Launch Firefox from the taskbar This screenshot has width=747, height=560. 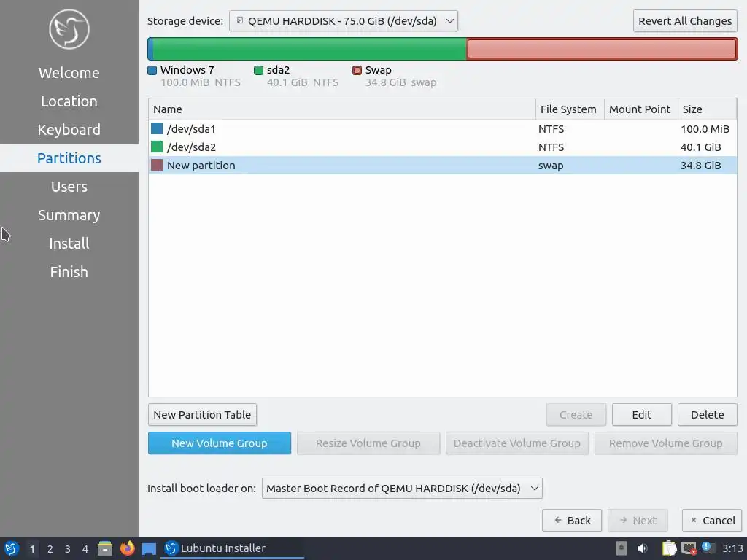coord(127,548)
